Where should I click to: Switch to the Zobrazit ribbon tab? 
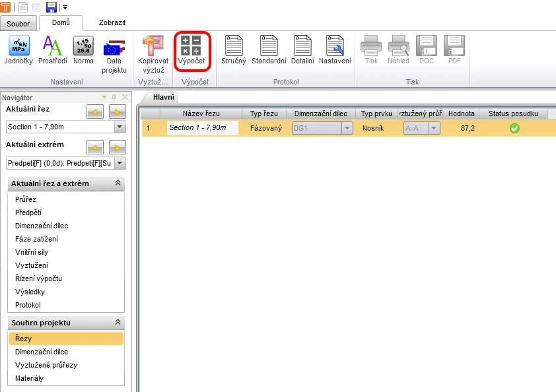(x=112, y=22)
